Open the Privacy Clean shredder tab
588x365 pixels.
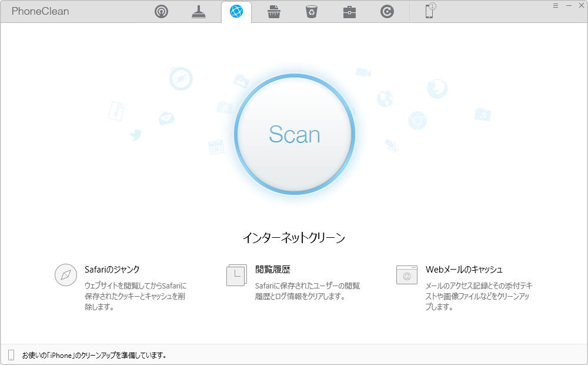274,12
